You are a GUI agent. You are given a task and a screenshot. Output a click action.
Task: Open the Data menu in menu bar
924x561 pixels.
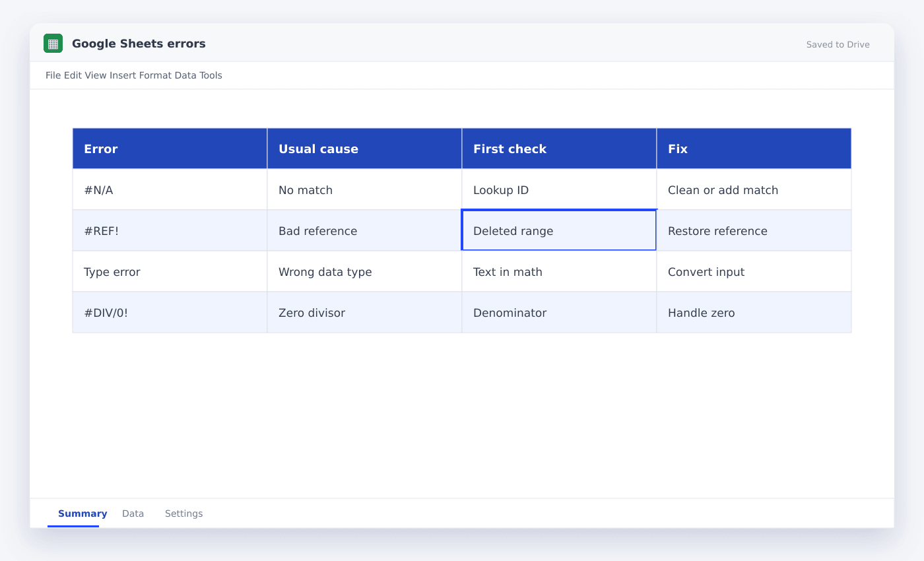[185, 75]
